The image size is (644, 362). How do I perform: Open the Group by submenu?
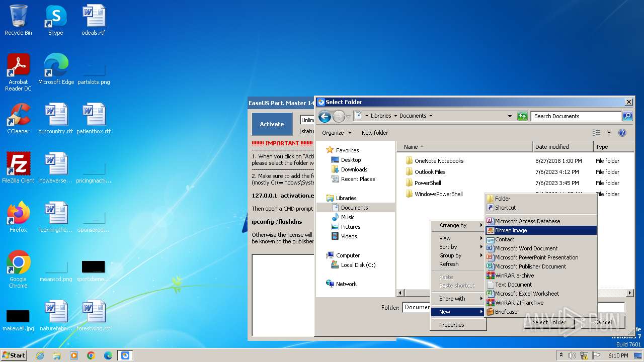[x=458, y=255]
